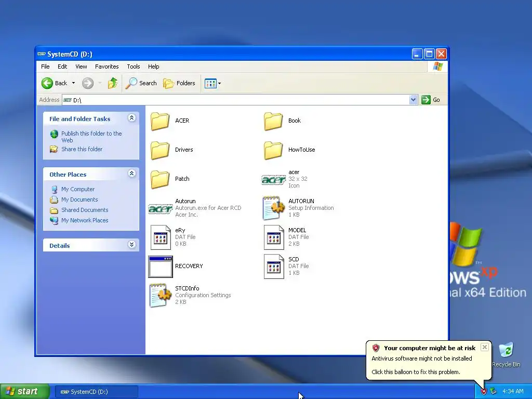Select the HowToUse folder icon
Image resolution: width=532 pixels, height=399 pixels.
click(x=273, y=150)
